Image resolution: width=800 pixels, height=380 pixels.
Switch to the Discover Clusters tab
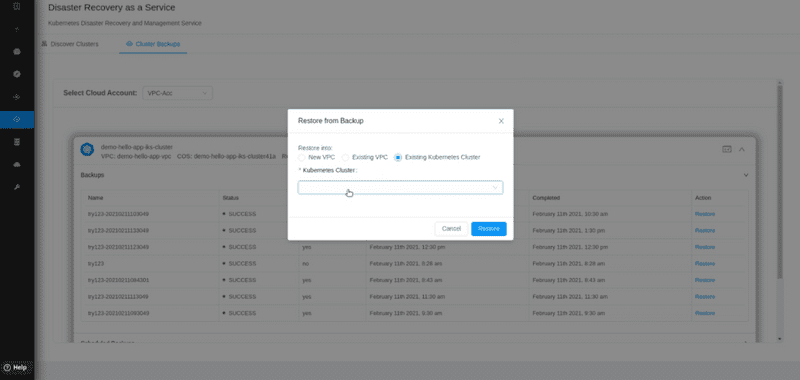pos(70,44)
